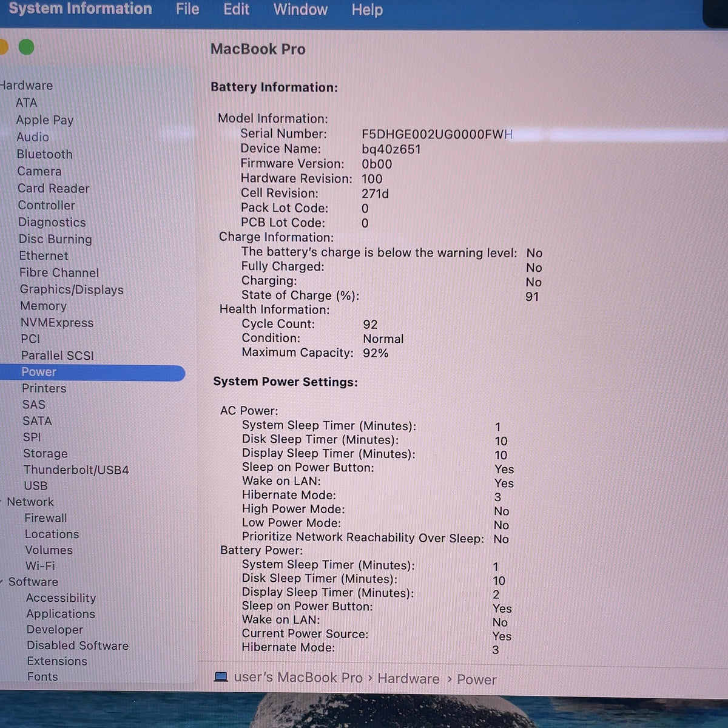This screenshot has height=728, width=728.
Task: Click device name bq40z651
Action: pyautogui.click(x=391, y=149)
